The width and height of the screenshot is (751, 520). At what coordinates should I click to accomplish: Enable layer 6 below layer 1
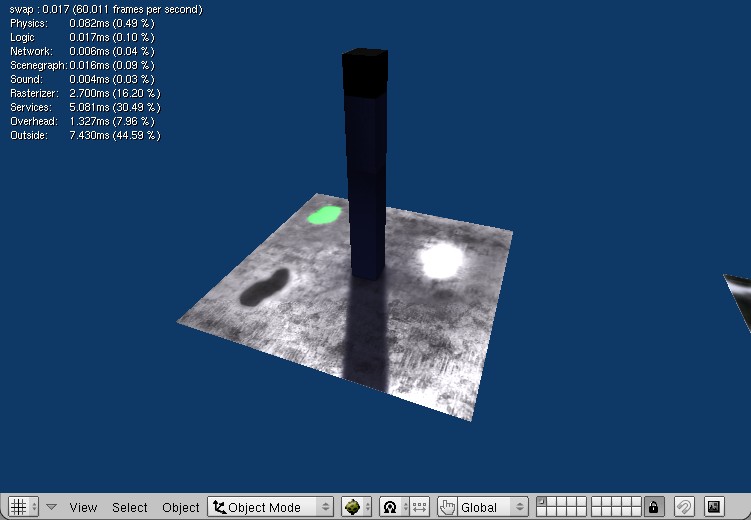tap(542, 511)
